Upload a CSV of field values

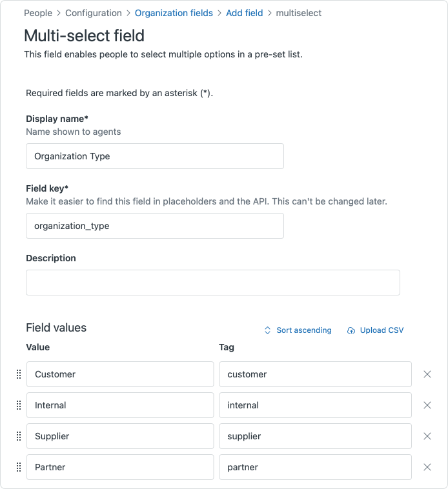coord(375,330)
